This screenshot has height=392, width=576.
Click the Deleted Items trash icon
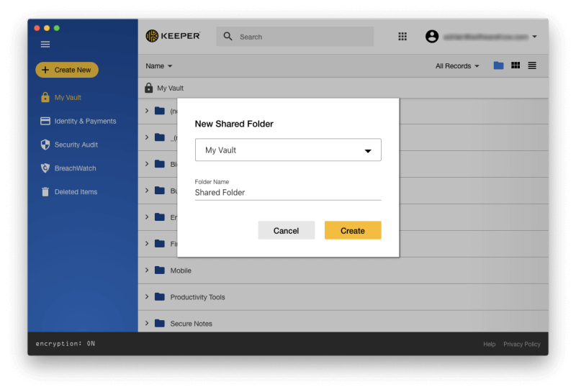pyautogui.click(x=45, y=191)
